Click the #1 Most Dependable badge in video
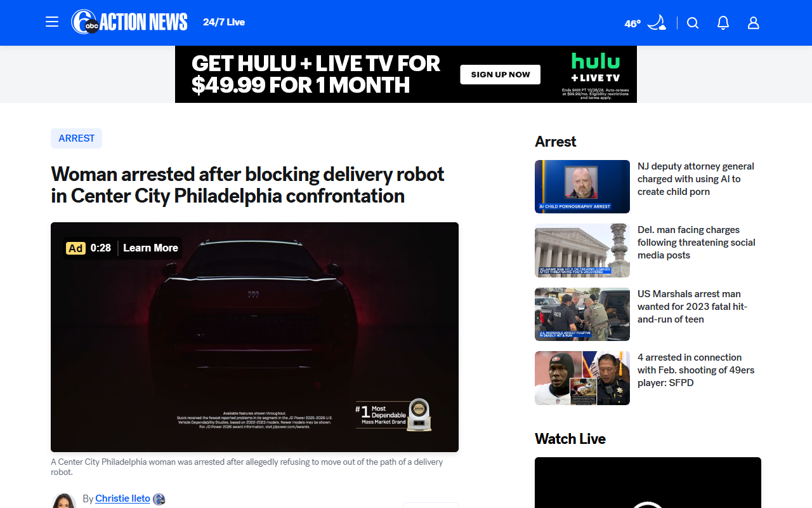812x508 pixels. click(393, 415)
